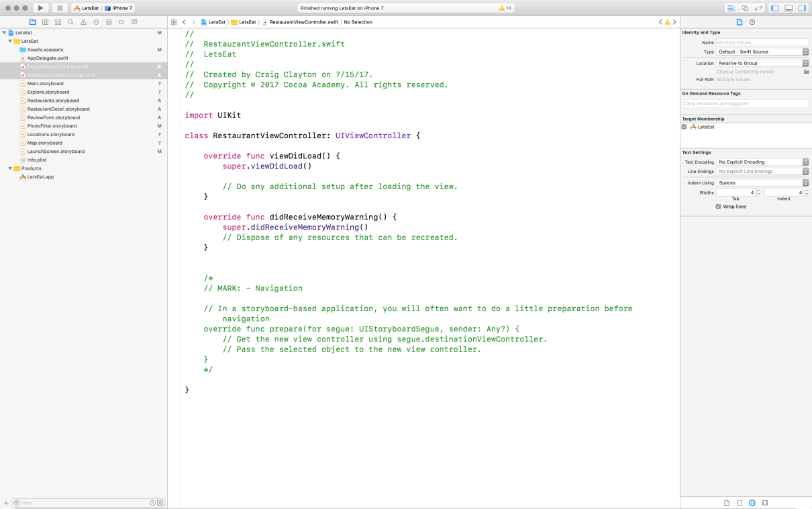Screen dimensions: 812x509
Task: Open the Version editor
Action: pos(758,8)
